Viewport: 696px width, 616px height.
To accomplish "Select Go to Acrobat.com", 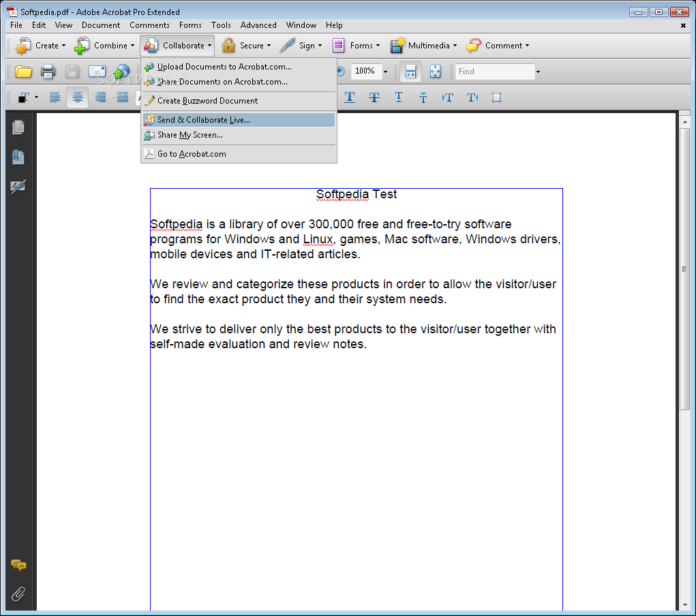I will tap(239, 154).
